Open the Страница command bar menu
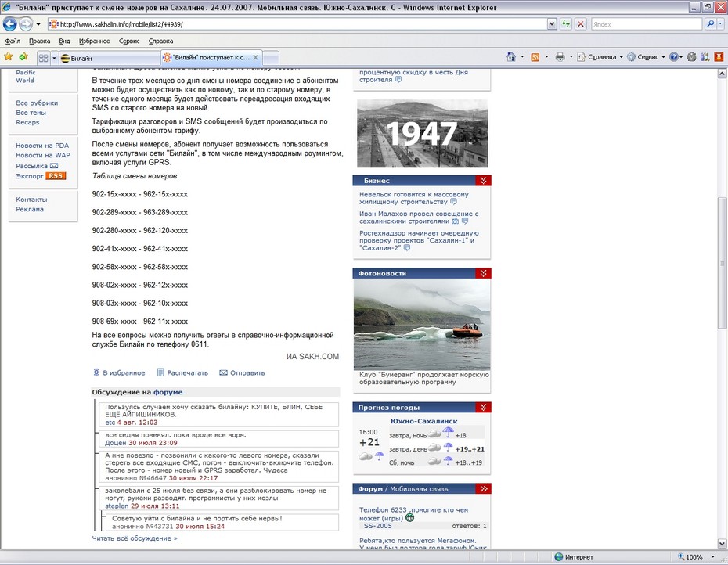 click(600, 57)
